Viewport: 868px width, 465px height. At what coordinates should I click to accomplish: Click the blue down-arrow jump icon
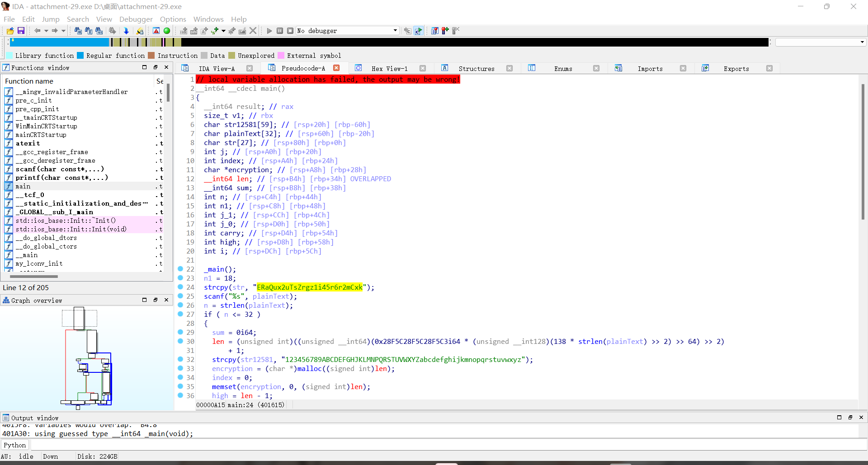(126, 31)
